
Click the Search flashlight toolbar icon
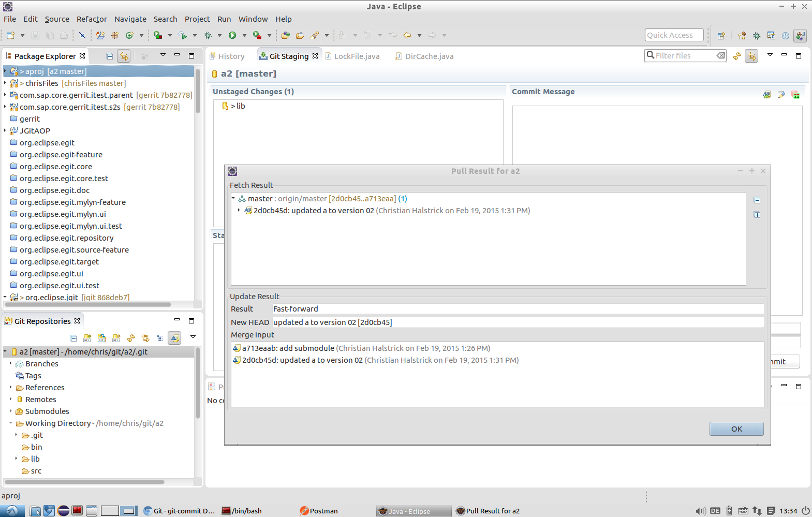coord(315,35)
